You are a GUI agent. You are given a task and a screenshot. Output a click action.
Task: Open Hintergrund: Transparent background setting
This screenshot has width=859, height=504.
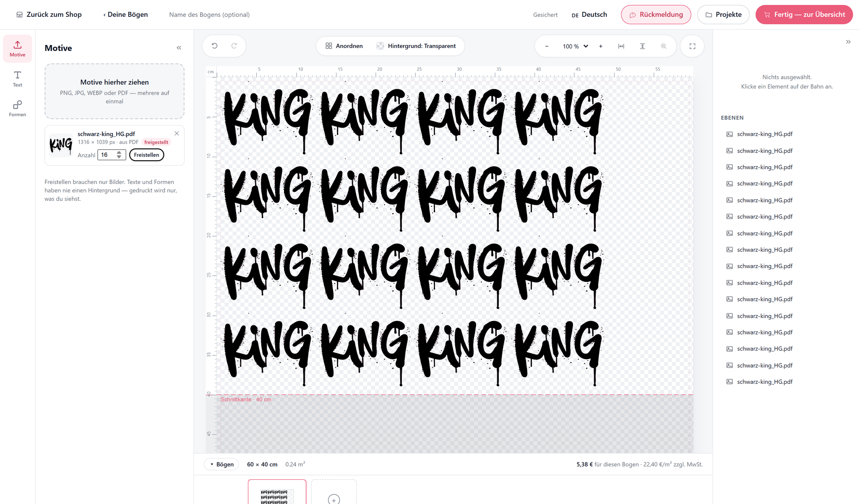(416, 46)
